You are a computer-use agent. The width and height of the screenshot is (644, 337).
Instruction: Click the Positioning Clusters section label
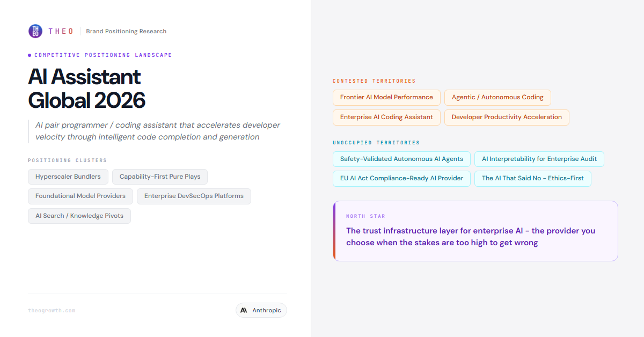[x=67, y=160]
